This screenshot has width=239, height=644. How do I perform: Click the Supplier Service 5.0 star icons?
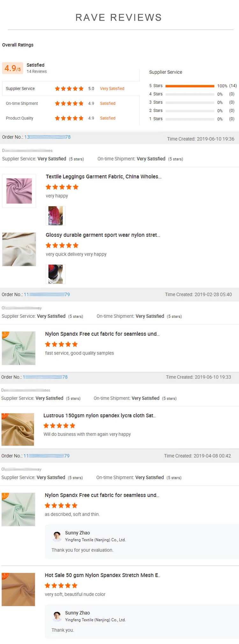click(69, 89)
